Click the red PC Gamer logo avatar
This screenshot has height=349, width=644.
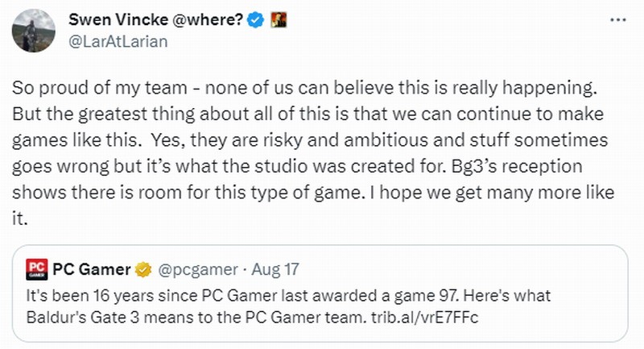(35, 268)
